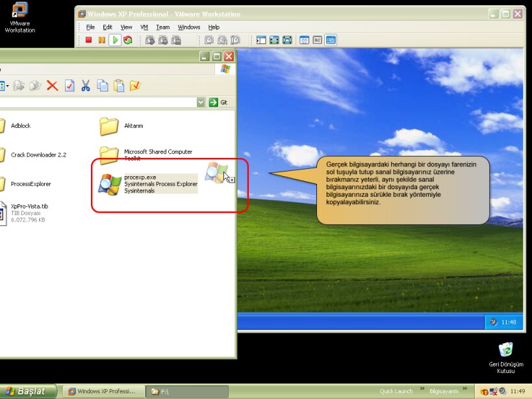Reset the virtual machine via toolbar icon
The width and height of the screenshot is (532, 399).
click(x=128, y=40)
